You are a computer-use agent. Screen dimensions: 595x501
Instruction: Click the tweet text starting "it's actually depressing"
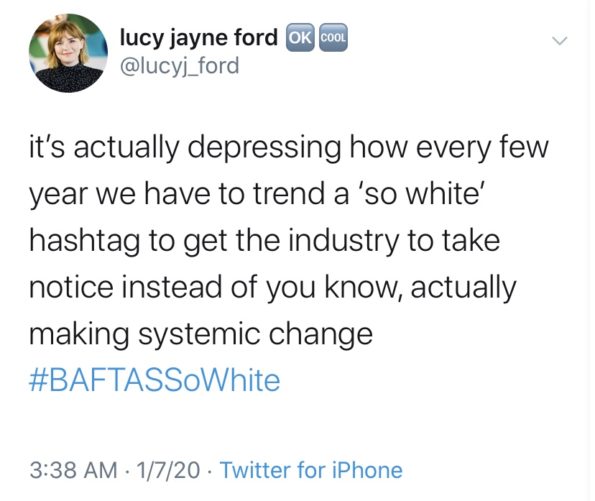289,240
